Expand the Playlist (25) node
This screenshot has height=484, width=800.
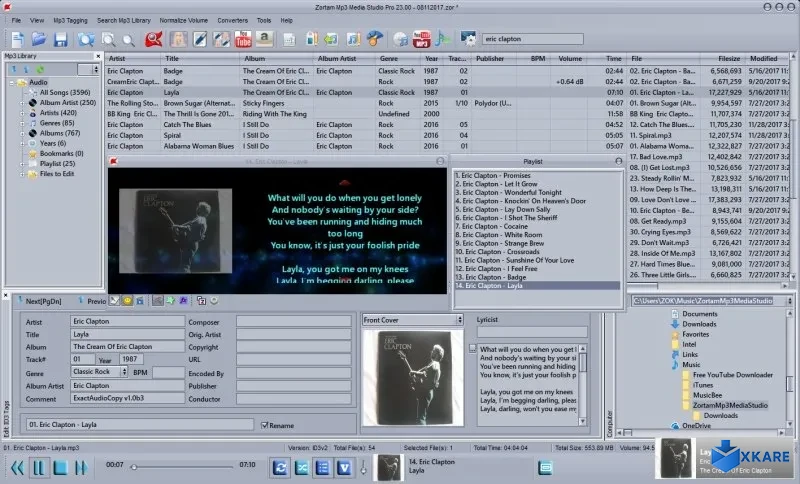click(22, 164)
